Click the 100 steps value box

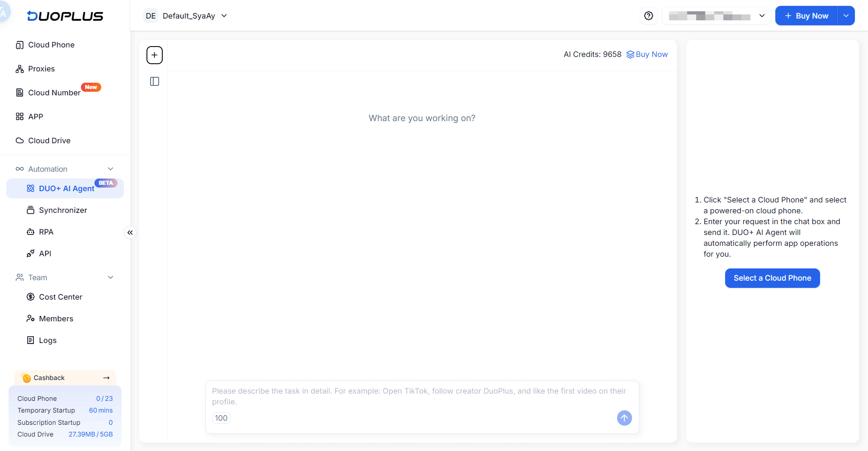coord(221,418)
